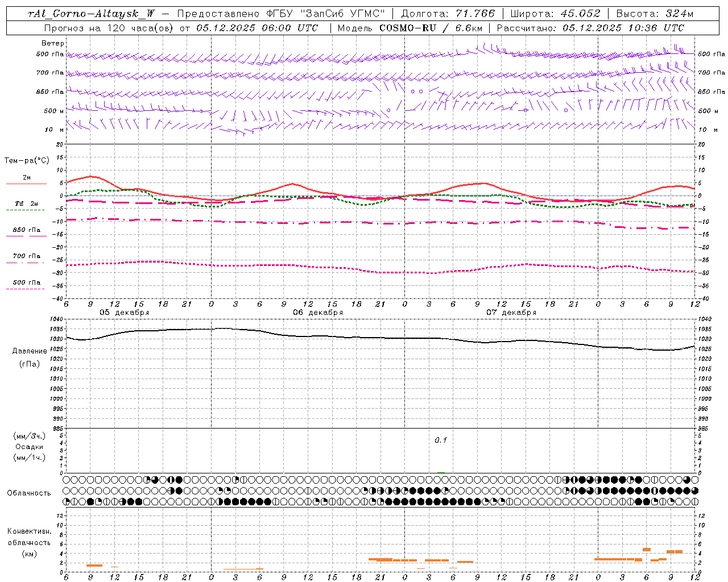Click the '06 декабря' date label
The width and height of the screenshot is (728, 582).
coord(318,313)
